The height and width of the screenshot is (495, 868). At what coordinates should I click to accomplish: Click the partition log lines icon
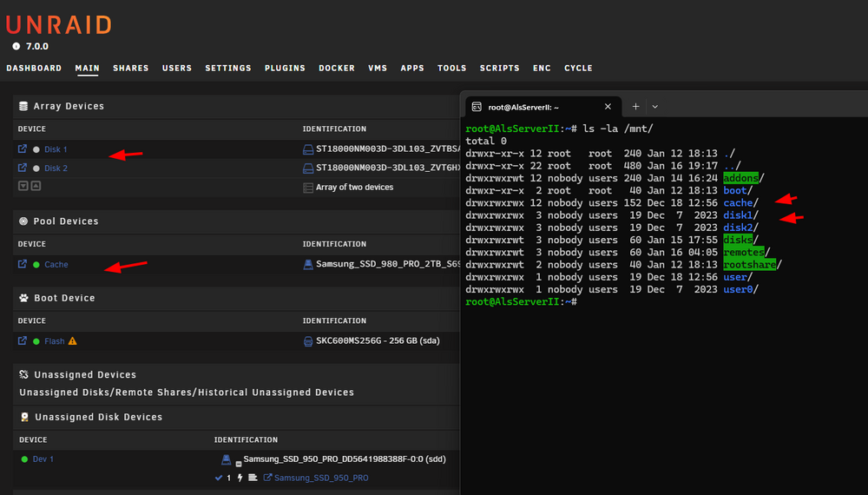253,478
